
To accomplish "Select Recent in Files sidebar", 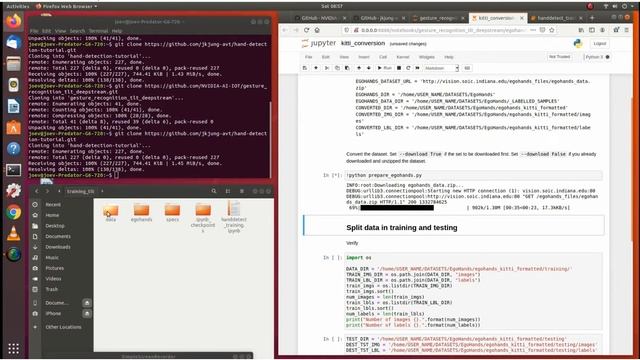I will 53,204.
